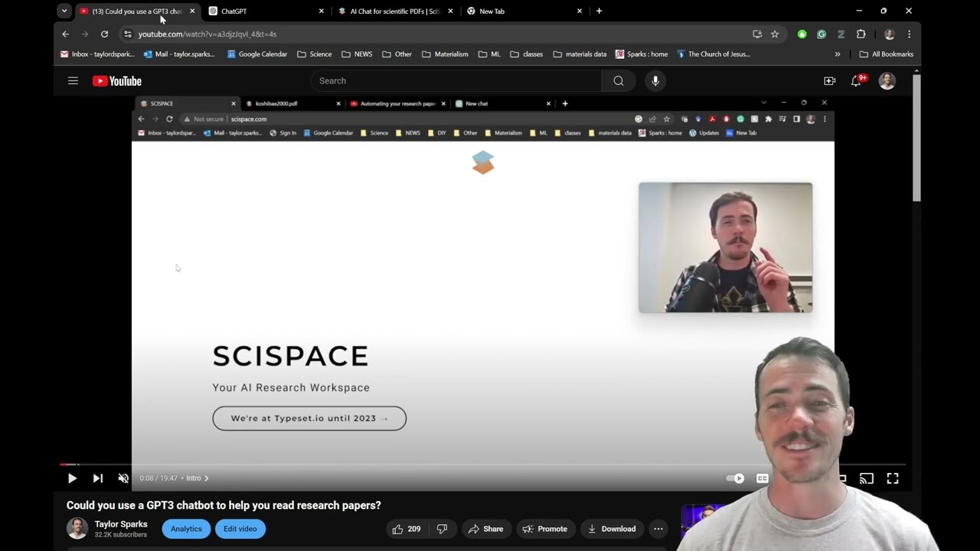The image size is (980, 551).
Task: Share this video
Action: click(485, 529)
